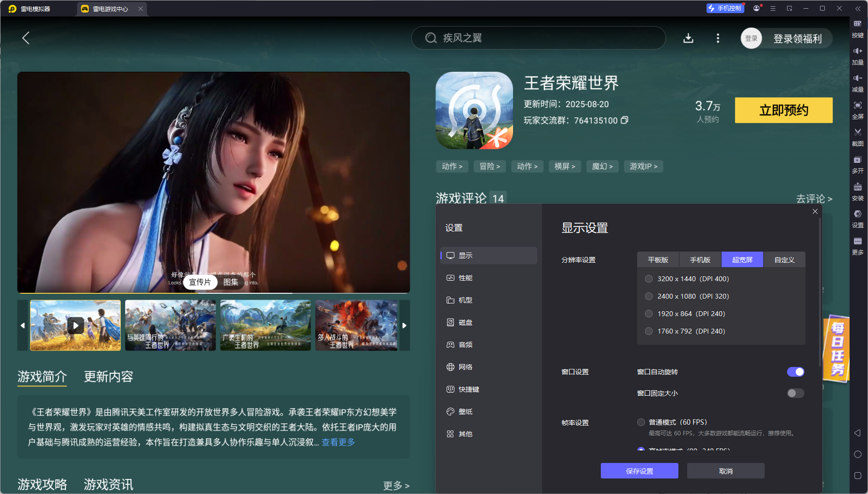Copy the player group number 764135100
Image resolution: width=868 pixels, height=494 pixels.
click(x=625, y=120)
